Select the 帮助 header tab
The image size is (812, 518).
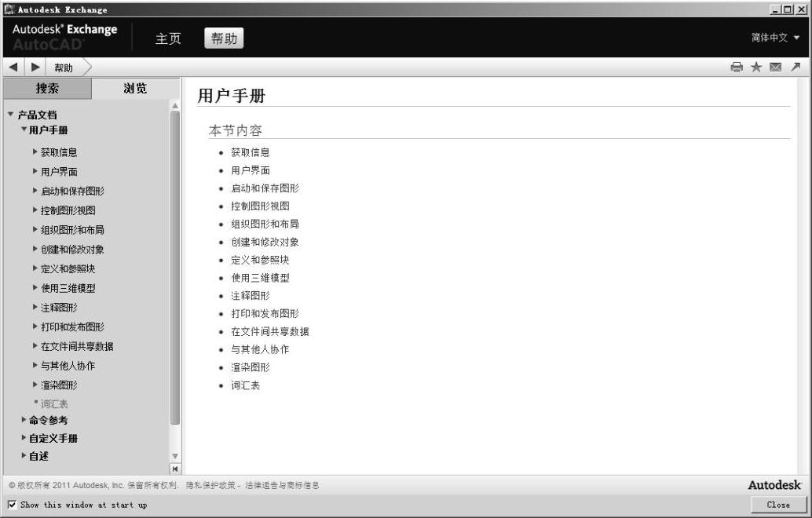(224, 38)
